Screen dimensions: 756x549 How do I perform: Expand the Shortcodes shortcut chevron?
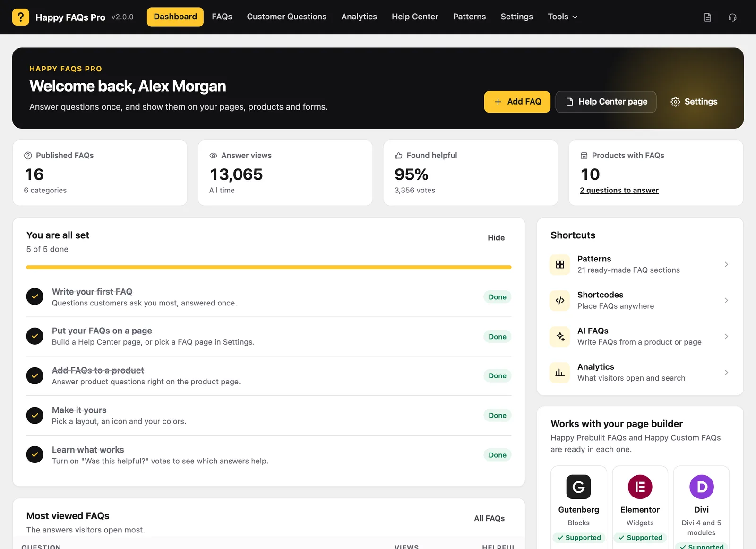(726, 300)
